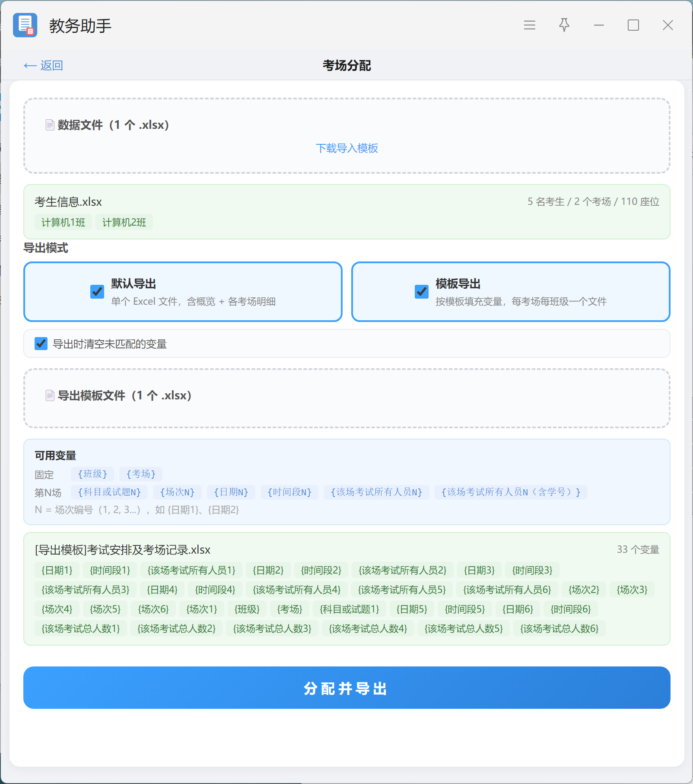Click the {科目或试题N} variable chip
Viewport: 693px width, 784px height.
(x=109, y=492)
